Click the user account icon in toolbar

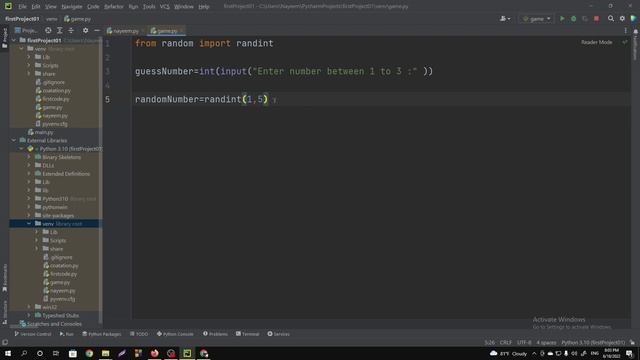[x=505, y=19]
